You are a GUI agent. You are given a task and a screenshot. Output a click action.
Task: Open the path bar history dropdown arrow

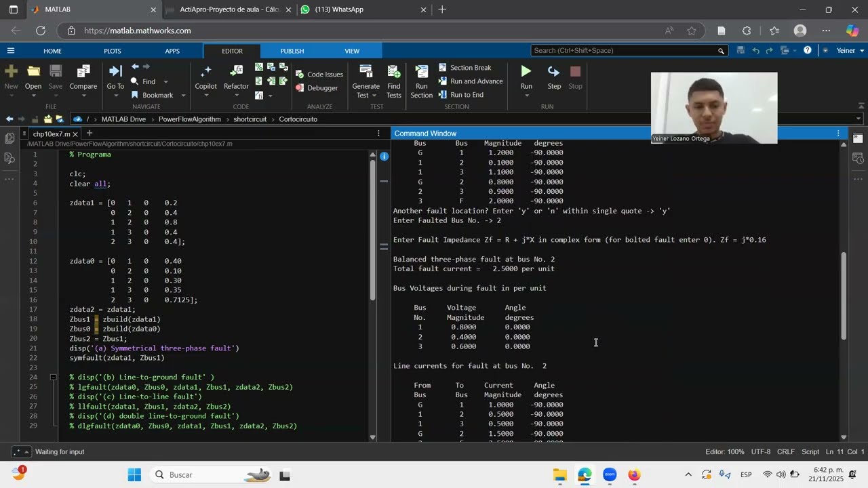[859, 119]
